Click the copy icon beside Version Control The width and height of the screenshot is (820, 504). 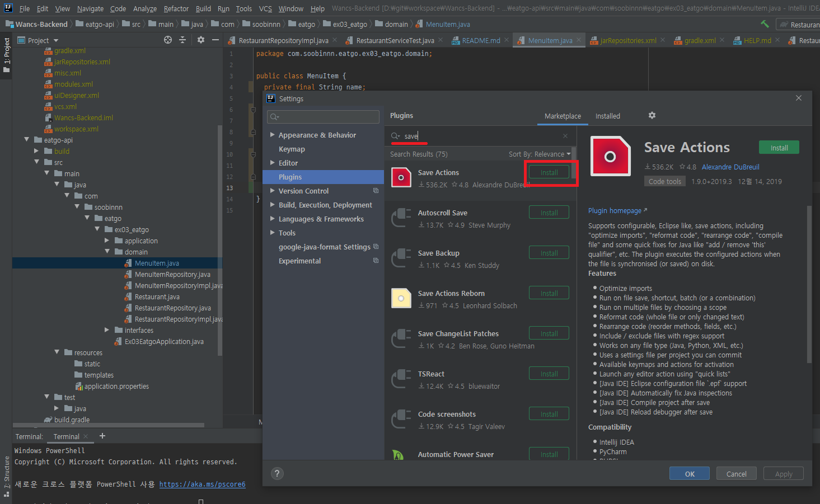click(376, 191)
